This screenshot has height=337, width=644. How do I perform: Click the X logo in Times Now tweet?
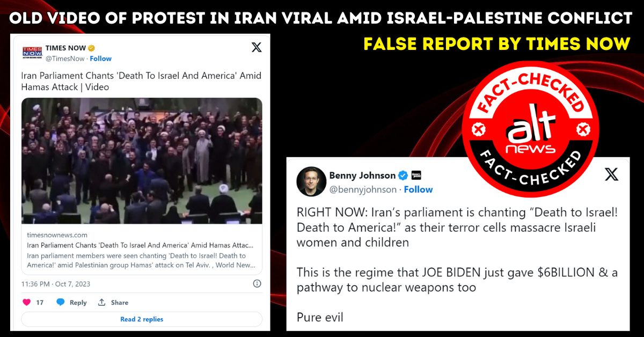point(257,47)
